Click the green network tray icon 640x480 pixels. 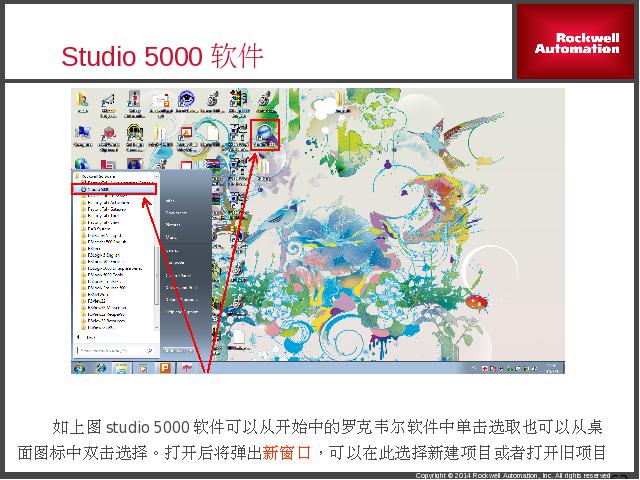[510, 369]
